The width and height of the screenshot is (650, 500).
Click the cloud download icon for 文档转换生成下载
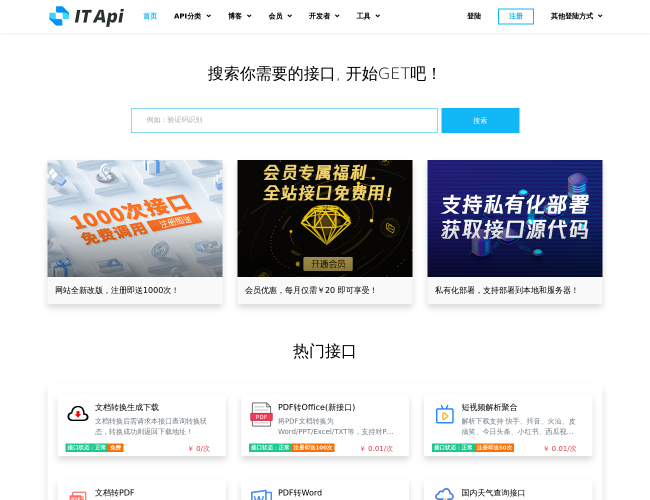(78, 414)
